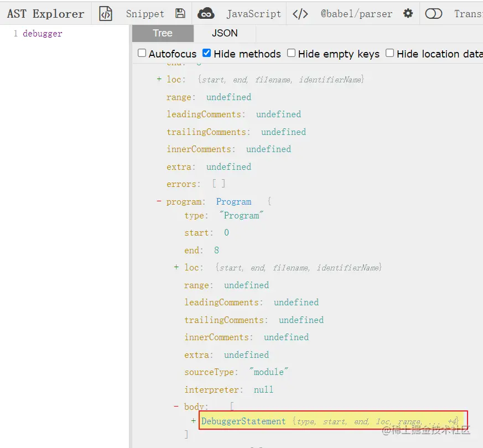Click the null interpreter value
The height and width of the screenshot is (448, 483).
tap(263, 390)
